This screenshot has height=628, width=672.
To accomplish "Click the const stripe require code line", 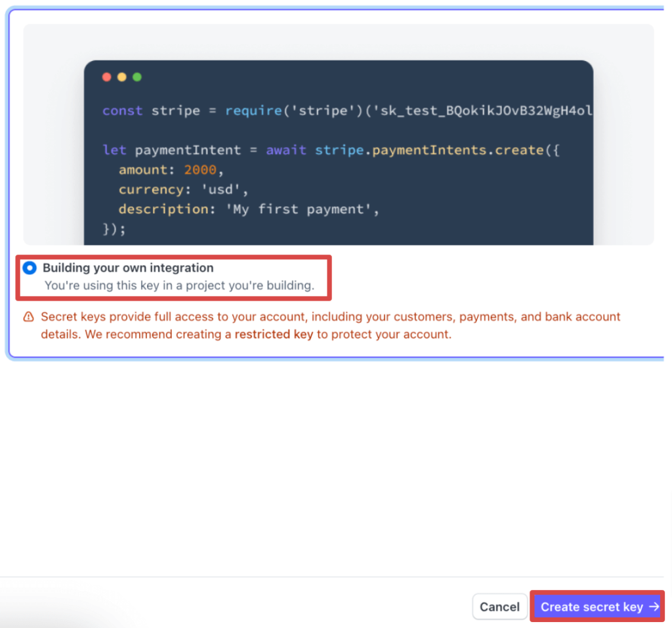I will (x=348, y=111).
